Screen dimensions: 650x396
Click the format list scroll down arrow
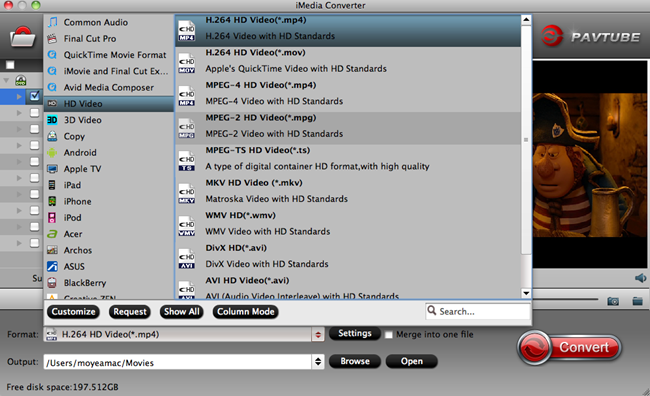526,294
